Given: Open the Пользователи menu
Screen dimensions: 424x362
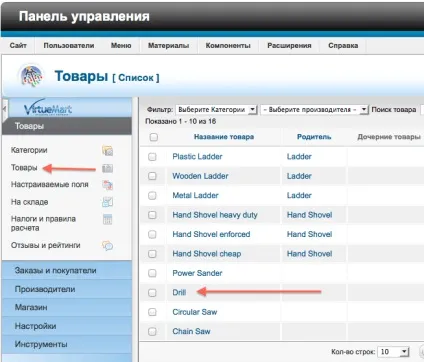Looking at the screenshot, I should [x=69, y=46].
